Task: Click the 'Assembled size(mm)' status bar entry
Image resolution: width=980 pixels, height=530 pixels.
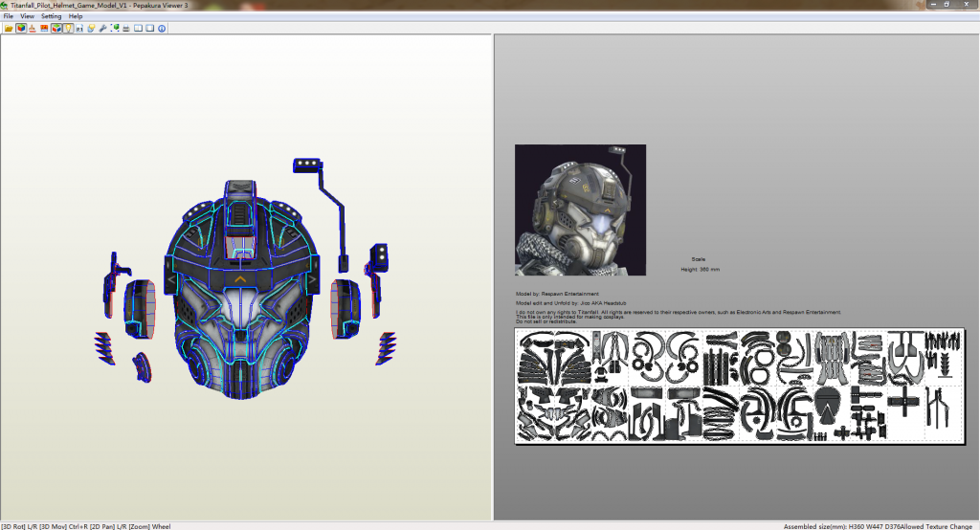Action: [x=840, y=526]
